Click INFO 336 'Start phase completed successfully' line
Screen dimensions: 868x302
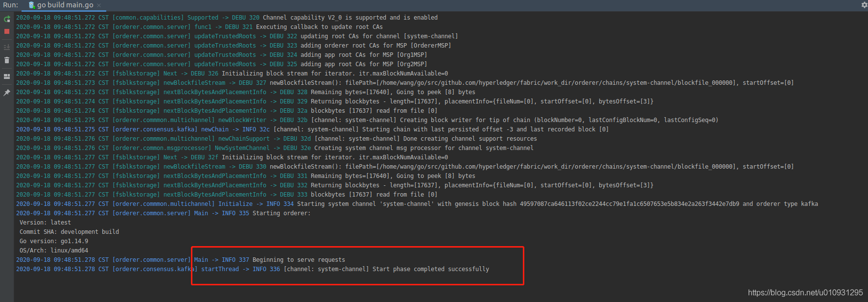pos(253,269)
